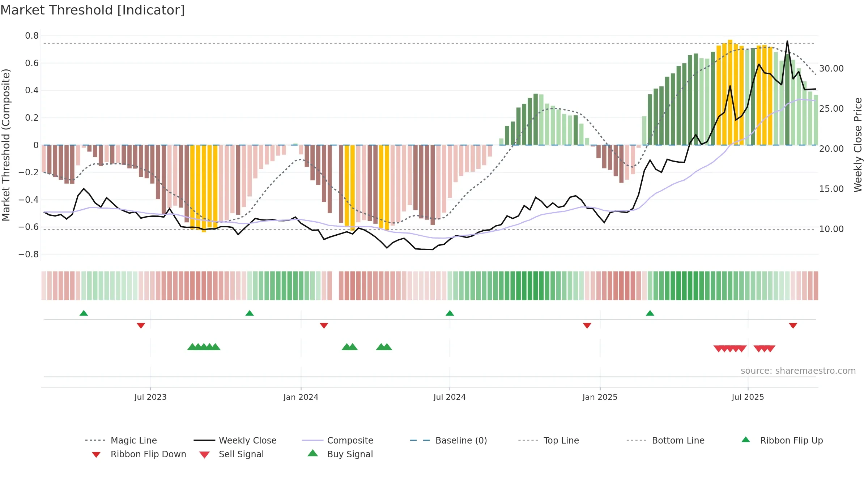This screenshot has width=868, height=488.
Task: Click the rightmost Sell Signal triangle after July 2025
Action: 770,349
